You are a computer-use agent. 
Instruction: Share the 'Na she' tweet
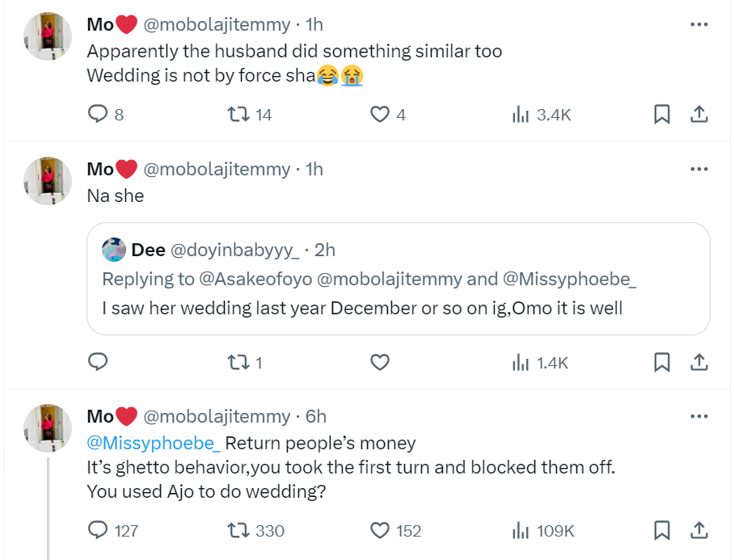pos(699,363)
